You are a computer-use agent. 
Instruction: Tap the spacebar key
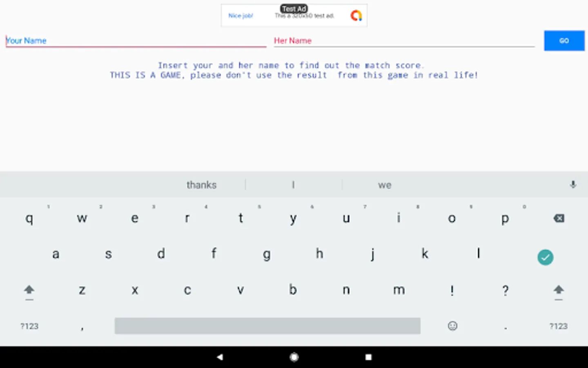[x=267, y=326]
